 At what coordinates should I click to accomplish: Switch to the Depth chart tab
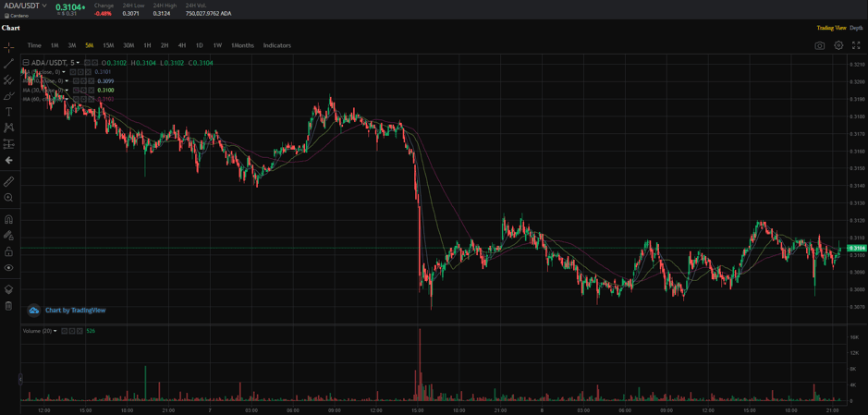pos(856,28)
